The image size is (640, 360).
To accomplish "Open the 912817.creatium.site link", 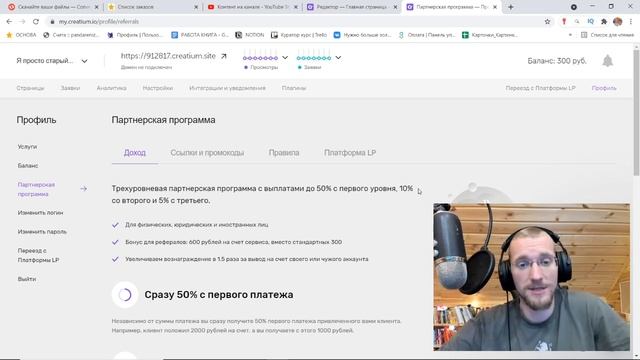I will [168, 56].
